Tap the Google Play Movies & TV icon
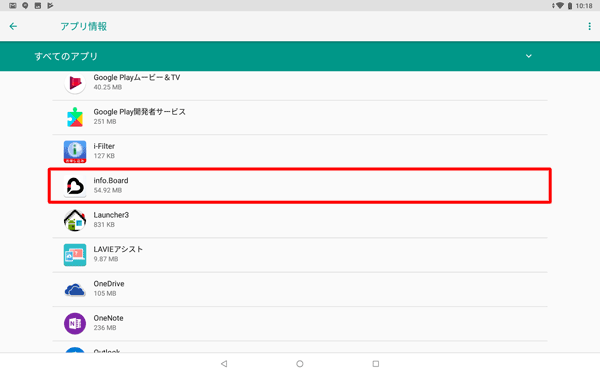The image size is (600, 375). point(75,82)
